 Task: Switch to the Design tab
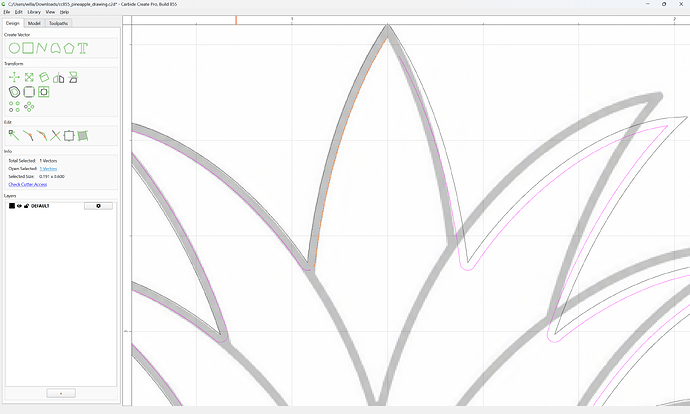click(x=13, y=23)
